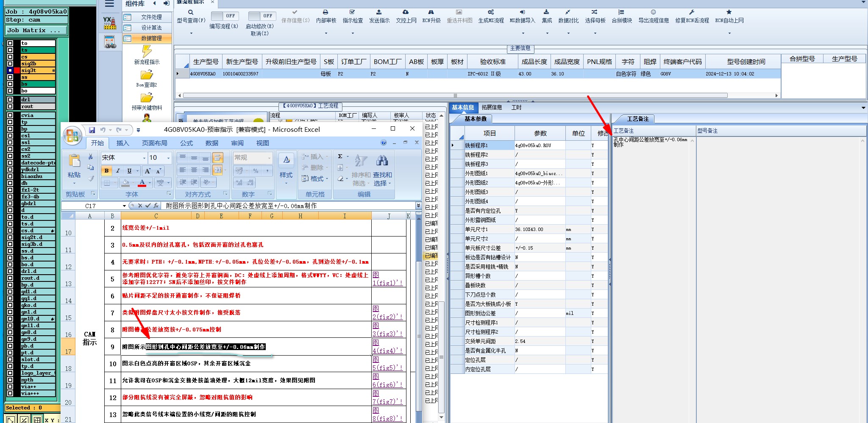Click the 生成MI流程 gears icon
This screenshot has width=868, height=423.
point(491,12)
